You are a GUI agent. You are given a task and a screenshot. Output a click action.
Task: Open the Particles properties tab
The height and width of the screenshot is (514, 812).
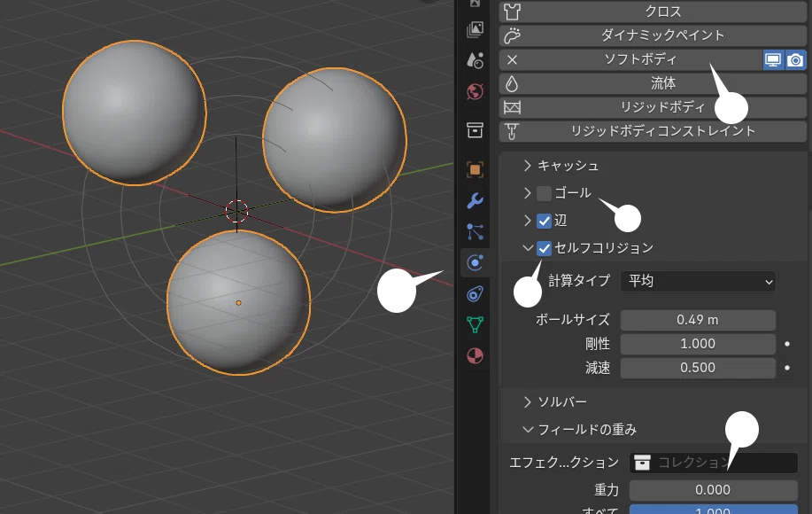pyautogui.click(x=475, y=231)
